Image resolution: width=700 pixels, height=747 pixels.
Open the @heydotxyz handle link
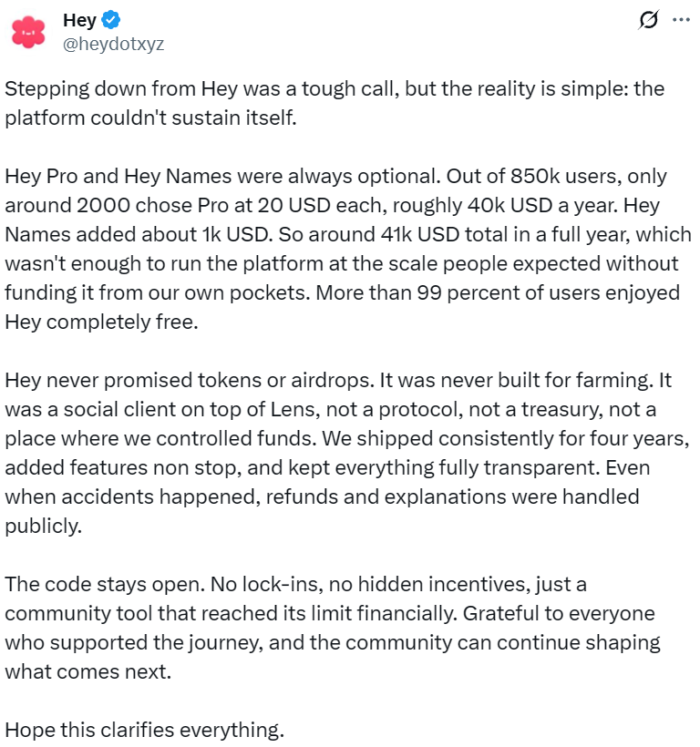[113, 43]
